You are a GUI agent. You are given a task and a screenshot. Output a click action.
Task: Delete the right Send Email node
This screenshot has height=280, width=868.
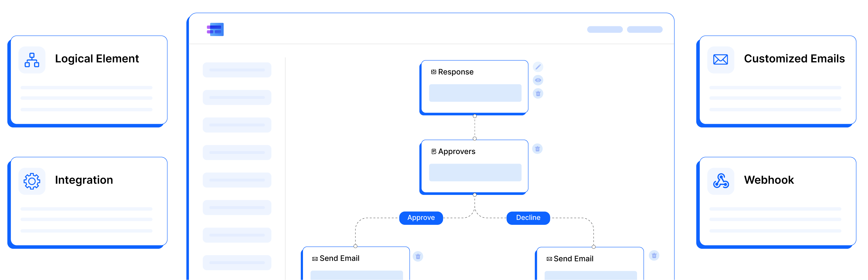654,256
